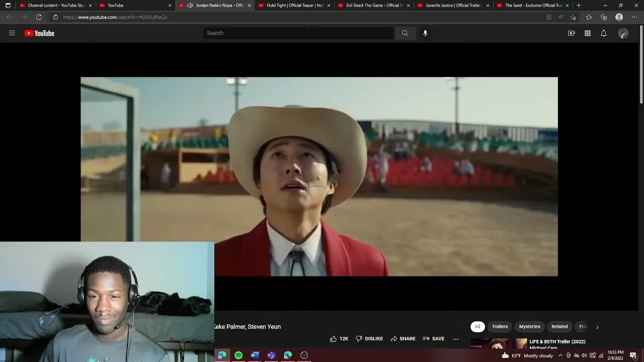Screen dimensions: 644x362
Task: Refresh the page with the reload icon
Action: [x=39, y=17]
